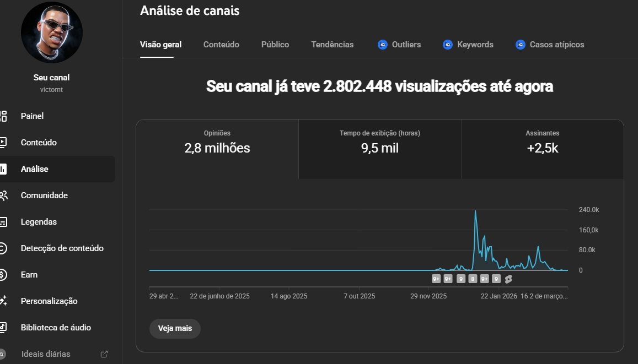Select the Tempo de exibição (horas) card
The height and width of the screenshot is (364, 638).
click(x=380, y=149)
